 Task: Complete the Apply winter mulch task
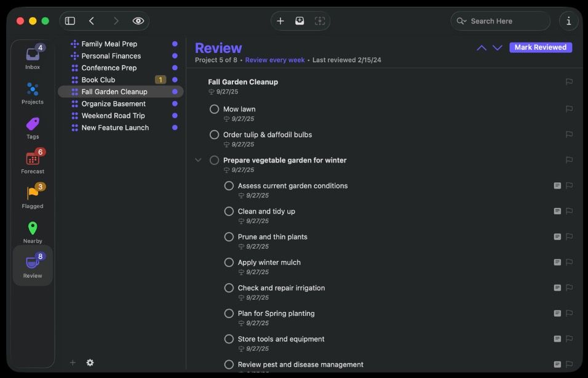pos(229,262)
